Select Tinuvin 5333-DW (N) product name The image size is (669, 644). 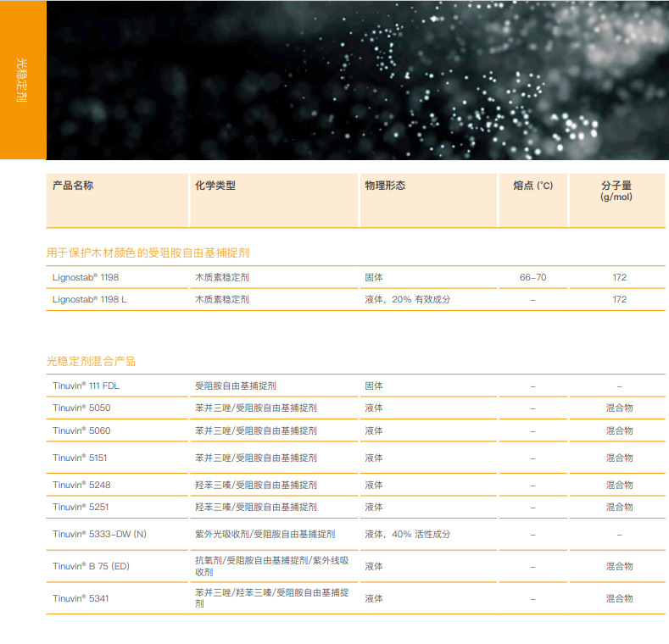pos(99,535)
